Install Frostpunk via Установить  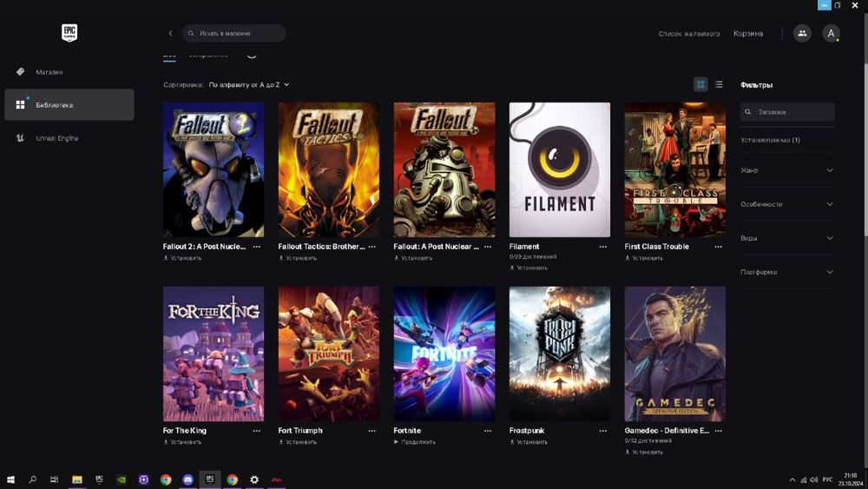tap(529, 442)
